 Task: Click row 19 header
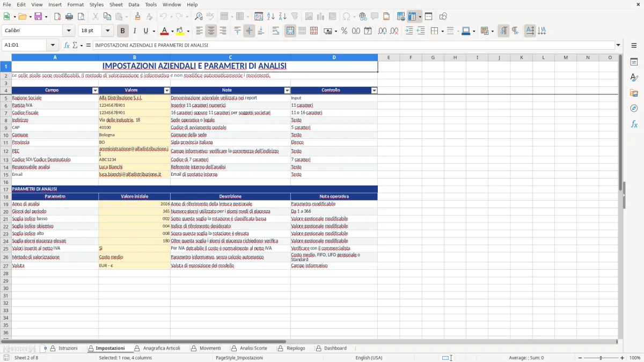[x=6, y=204]
